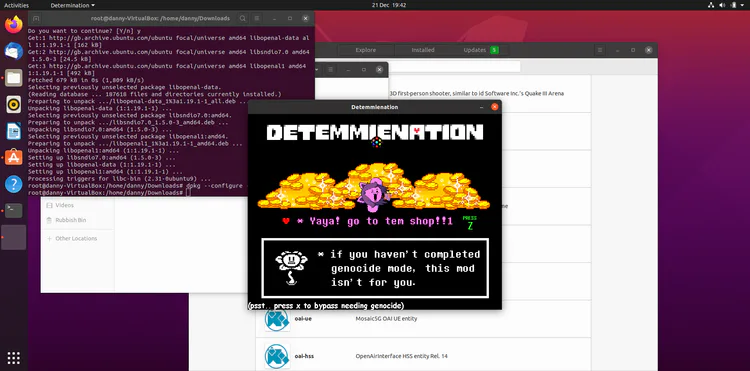Click the new tab icon in the Terminal header
Screen dimensions: 750x371
36,18
